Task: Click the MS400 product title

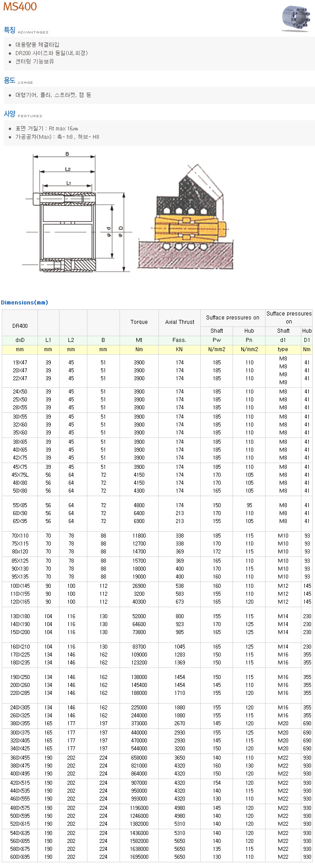Action: [x=20, y=7]
